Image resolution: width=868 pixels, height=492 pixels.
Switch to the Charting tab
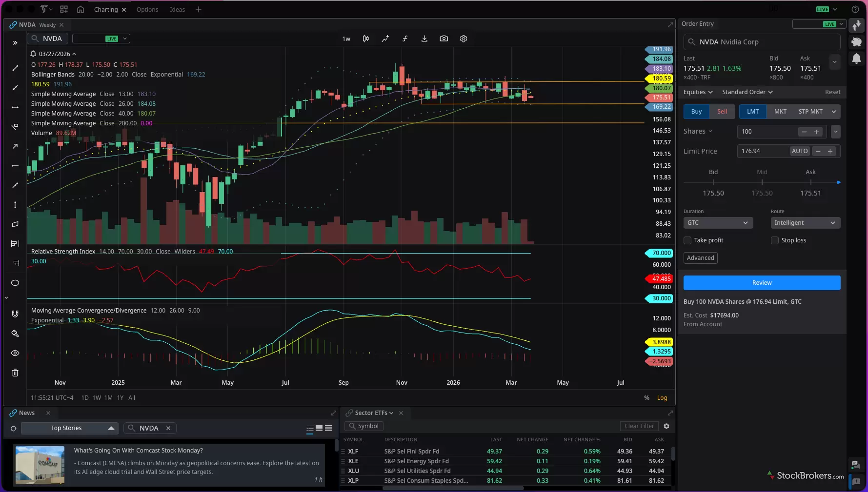point(106,9)
